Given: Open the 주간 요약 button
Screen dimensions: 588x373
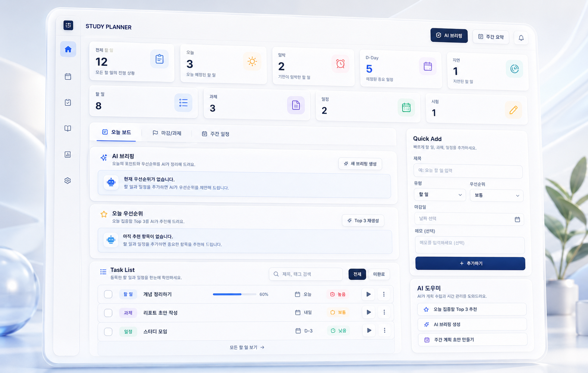Looking at the screenshot, I should click(x=491, y=37).
